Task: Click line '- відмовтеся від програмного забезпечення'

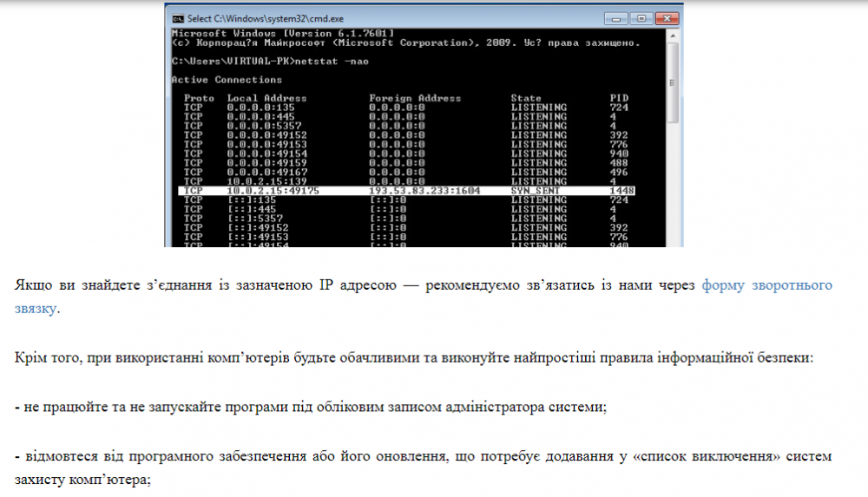Action: (424, 468)
